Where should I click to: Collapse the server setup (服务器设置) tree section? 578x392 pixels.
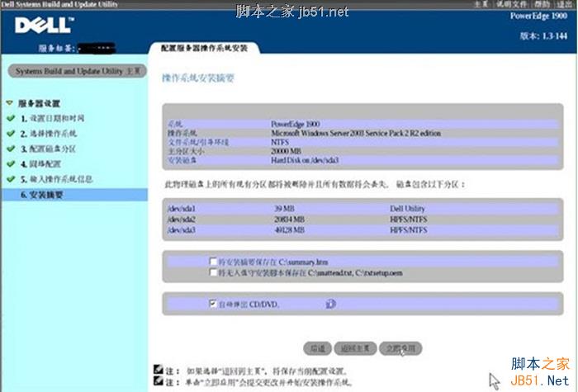(x=10, y=103)
